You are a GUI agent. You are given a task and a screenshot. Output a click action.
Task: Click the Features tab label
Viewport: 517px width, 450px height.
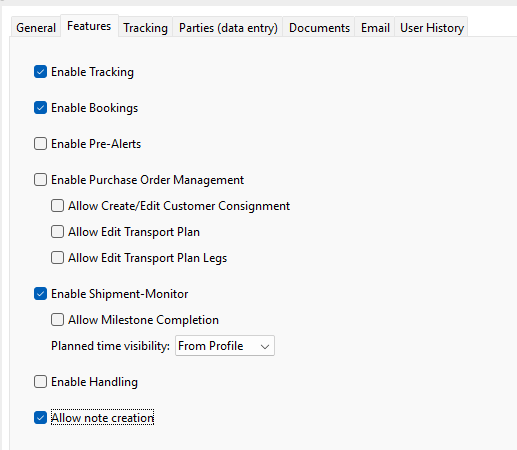point(89,26)
